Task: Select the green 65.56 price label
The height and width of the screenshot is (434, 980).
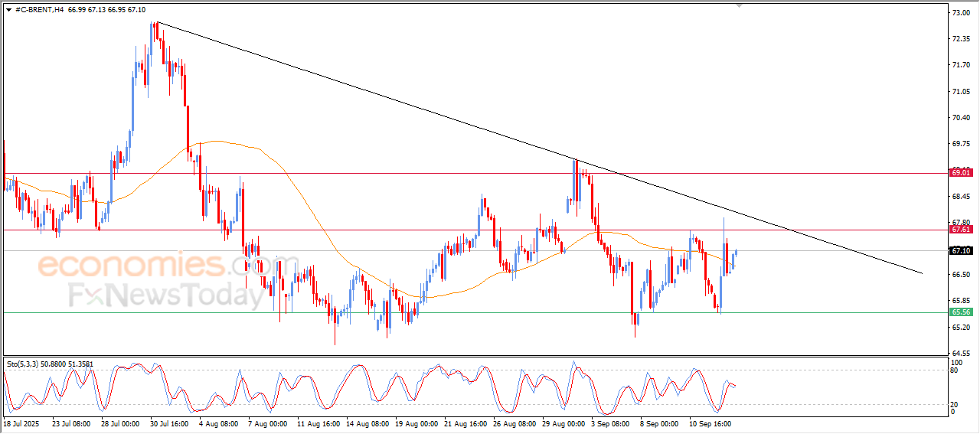Action: click(x=961, y=312)
